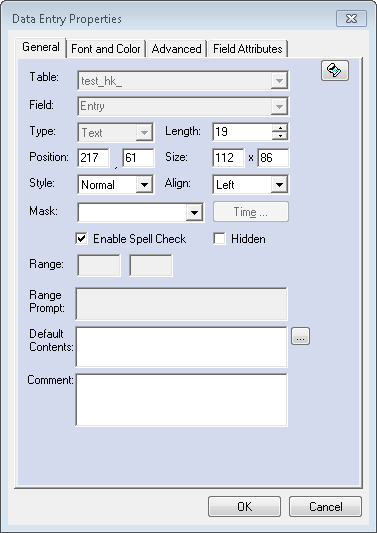This screenshot has width=377, height=533.
Task: Expand the Style dropdown showing Normal
Action: coord(144,185)
